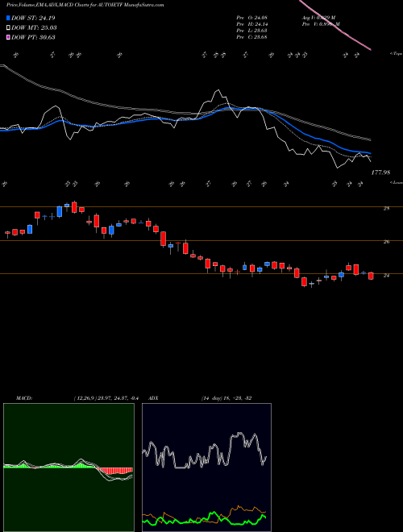
Task: Click the 177.98 value label on EMA chart
Action: pos(380,172)
